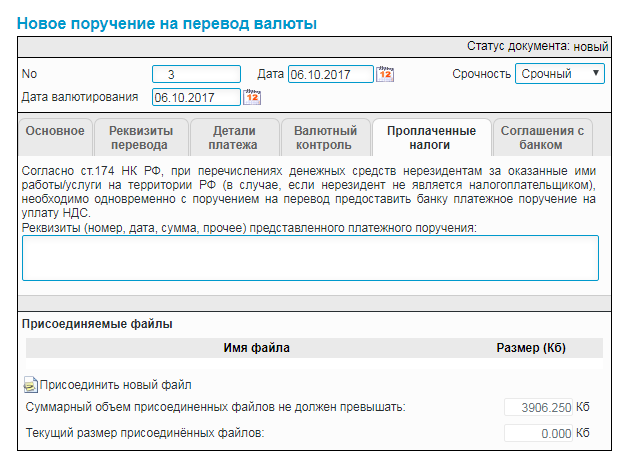Click the Дата валютирования date field
This screenshot has height=462, width=630.
(196, 97)
